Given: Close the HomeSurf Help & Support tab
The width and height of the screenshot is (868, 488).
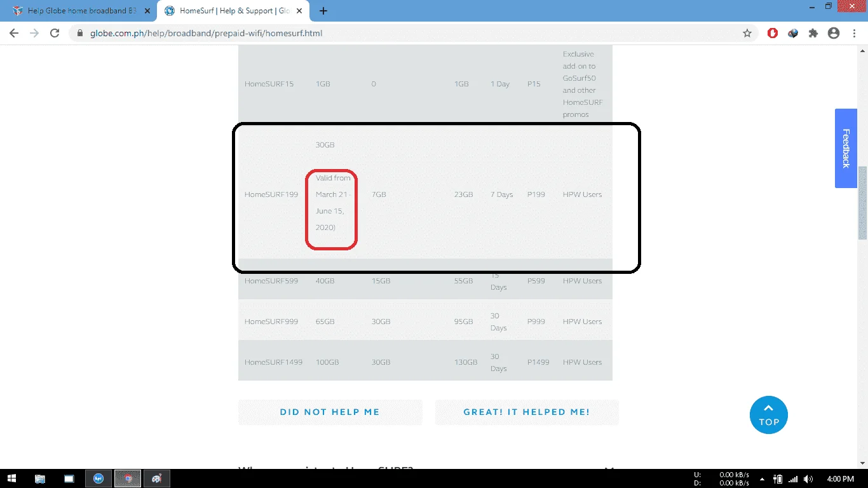Looking at the screenshot, I should [x=299, y=11].
